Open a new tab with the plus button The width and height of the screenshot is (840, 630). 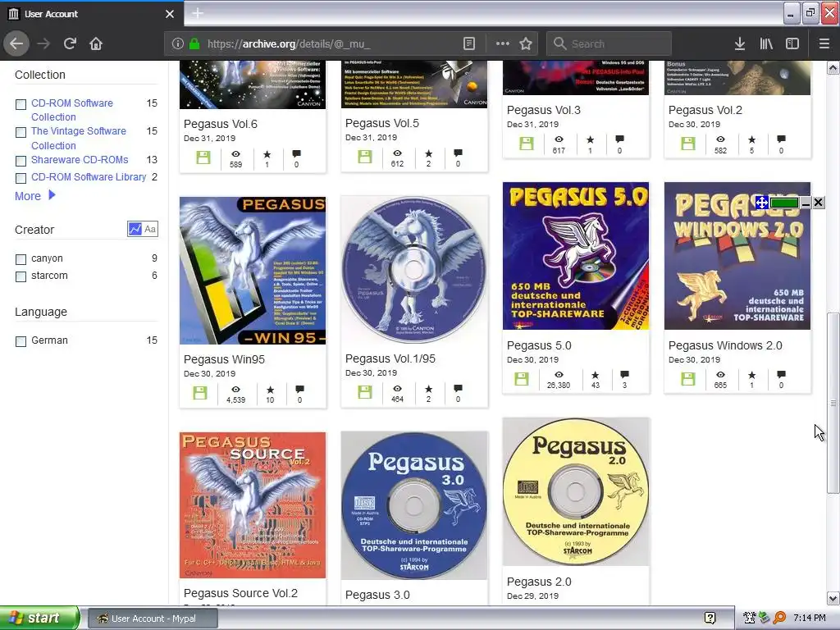[197, 13]
